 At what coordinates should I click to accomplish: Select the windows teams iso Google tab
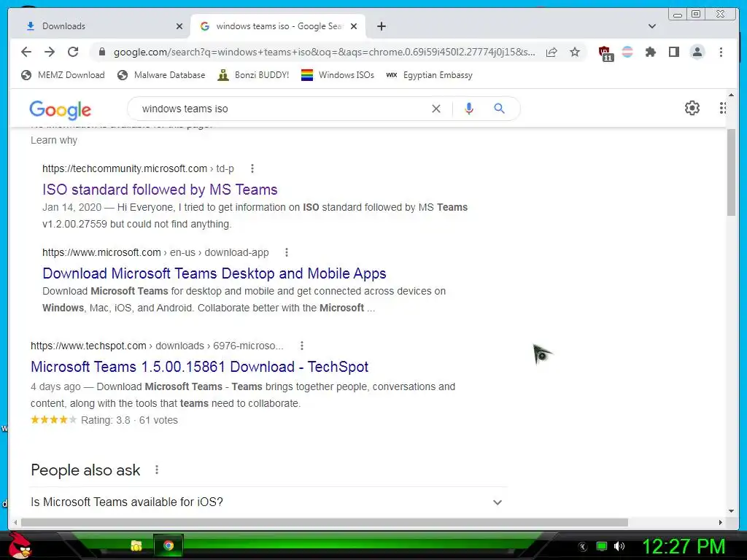point(278,26)
